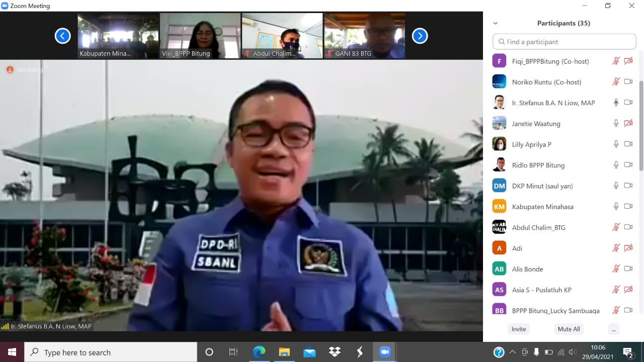Image resolution: width=644 pixels, height=362 pixels.
Task: Mute Ir. Stefanus B.A. N Liow's microphone
Action: click(616, 102)
